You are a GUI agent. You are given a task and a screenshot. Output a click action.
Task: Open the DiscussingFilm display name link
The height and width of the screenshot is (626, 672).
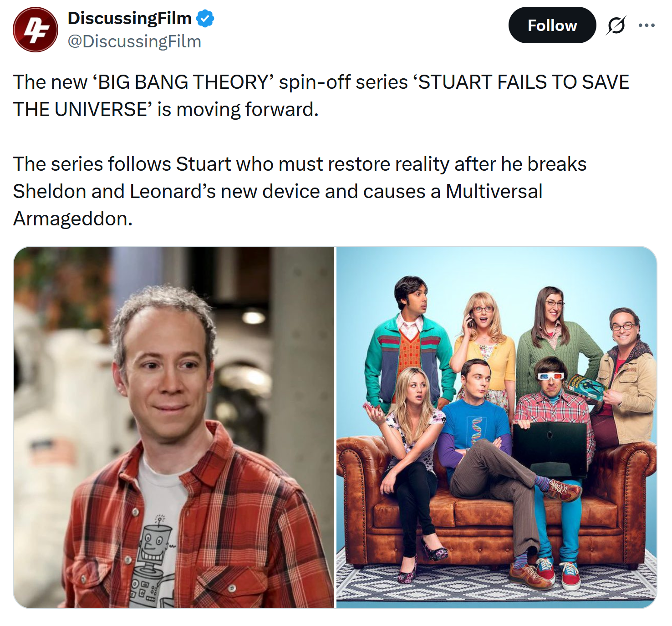tap(130, 18)
